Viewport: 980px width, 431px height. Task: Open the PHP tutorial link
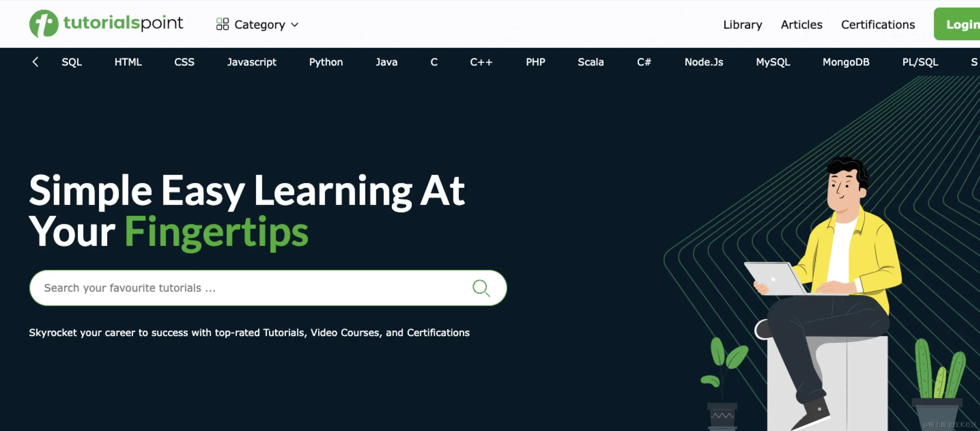coord(535,62)
